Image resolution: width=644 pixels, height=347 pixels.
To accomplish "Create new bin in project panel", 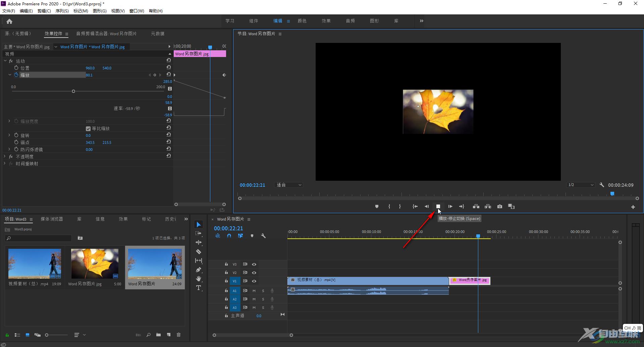I will [158, 335].
